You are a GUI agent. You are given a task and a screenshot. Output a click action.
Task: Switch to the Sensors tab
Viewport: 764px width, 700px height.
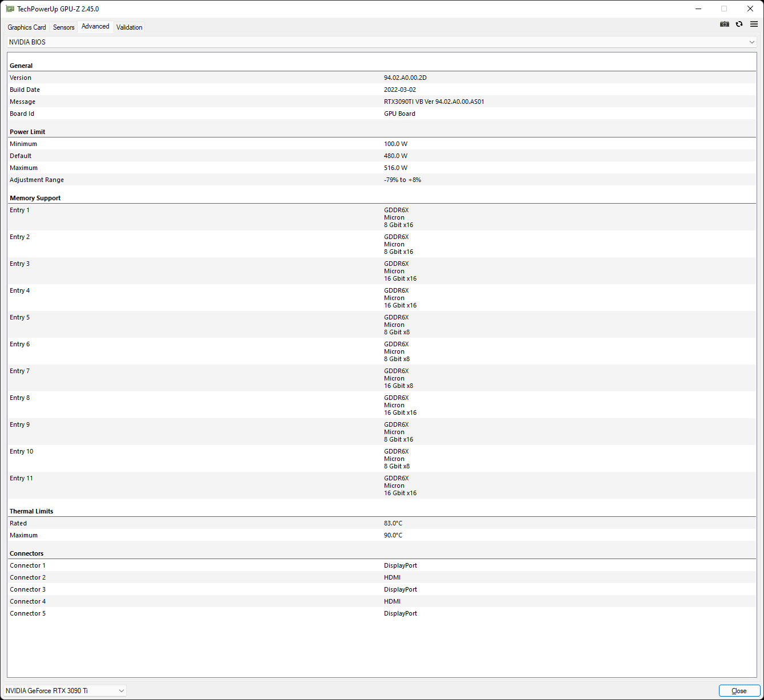click(64, 27)
